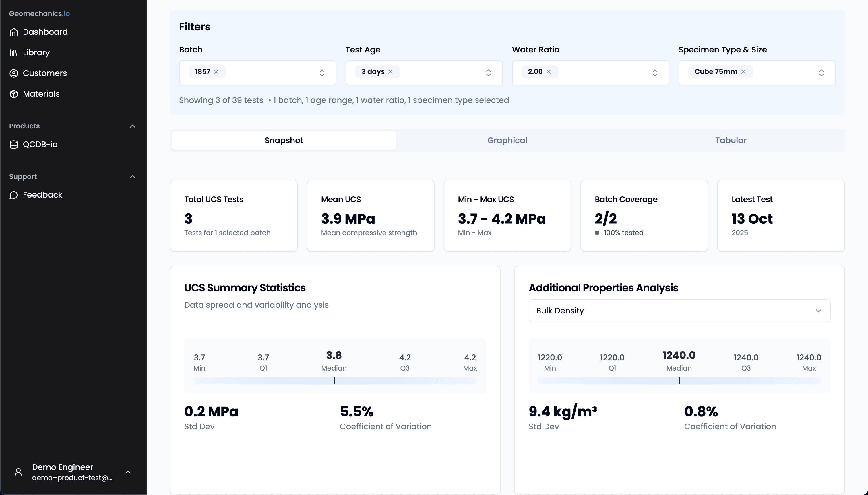Open Dashboard using the home icon
Screen dimensions: 868x495
click(x=14, y=32)
